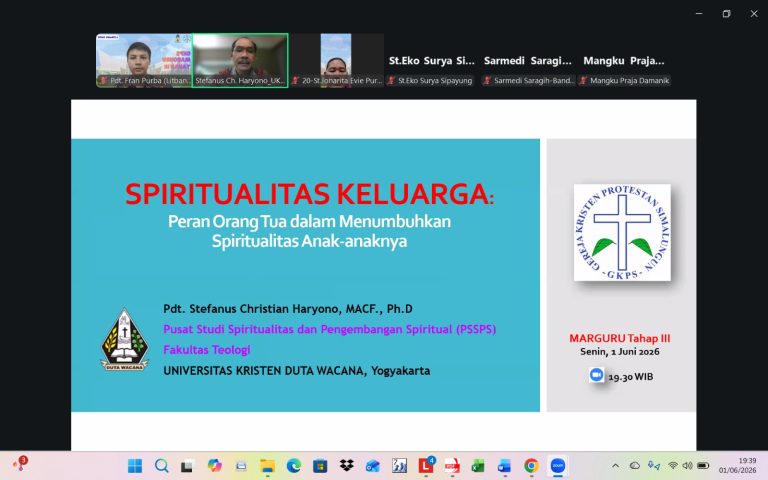The image size is (768, 480).
Task: Minimize the Zoom meeting window
Action: 699,14
